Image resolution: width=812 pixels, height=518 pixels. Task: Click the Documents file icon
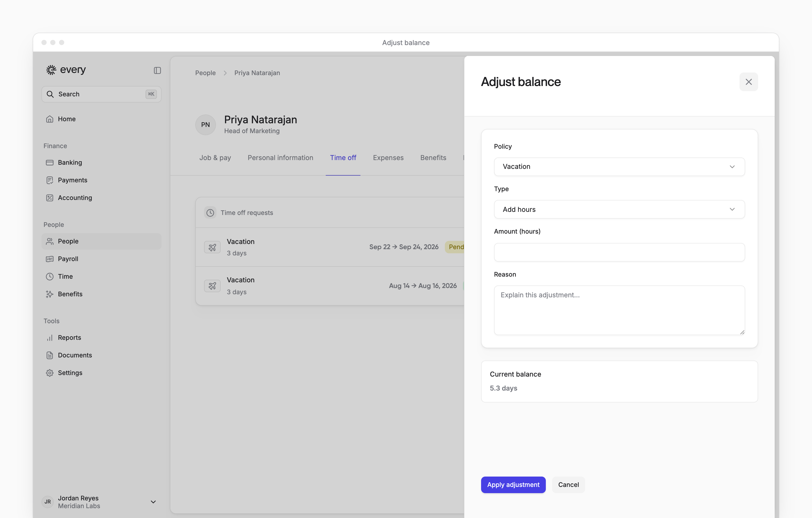pos(49,355)
